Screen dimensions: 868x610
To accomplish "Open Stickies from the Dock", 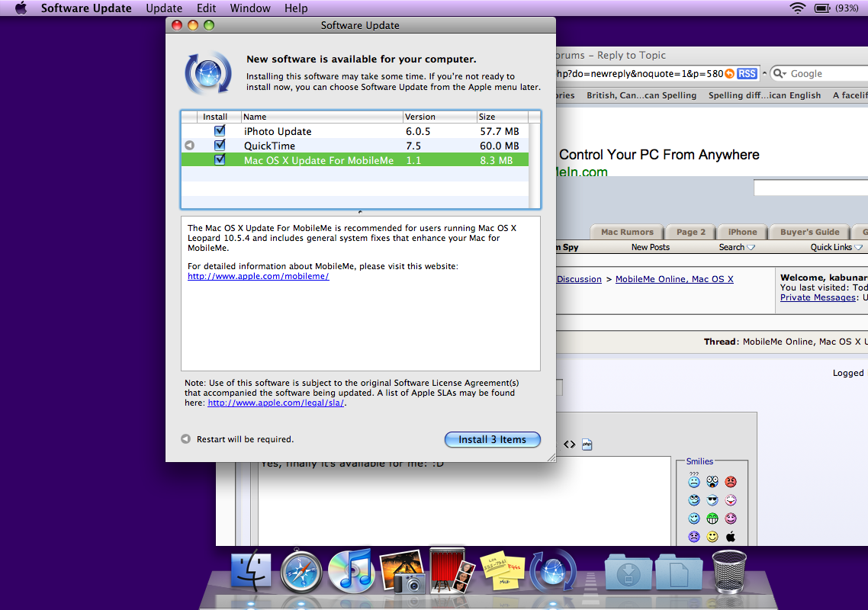I will [502, 570].
